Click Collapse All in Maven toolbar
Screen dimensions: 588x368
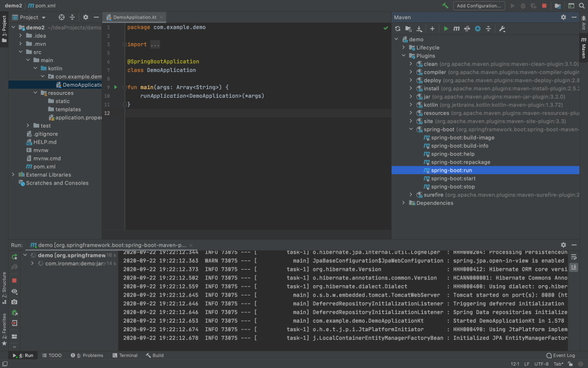pos(488,29)
